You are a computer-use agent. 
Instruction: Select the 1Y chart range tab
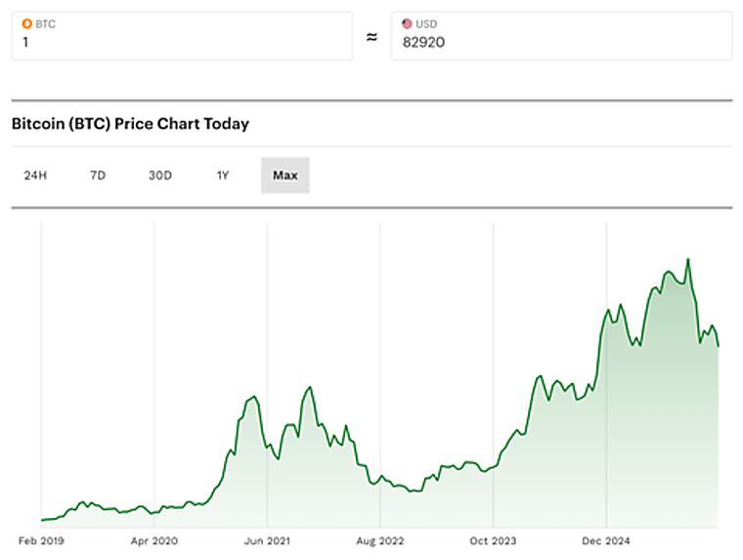click(x=223, y=175)
